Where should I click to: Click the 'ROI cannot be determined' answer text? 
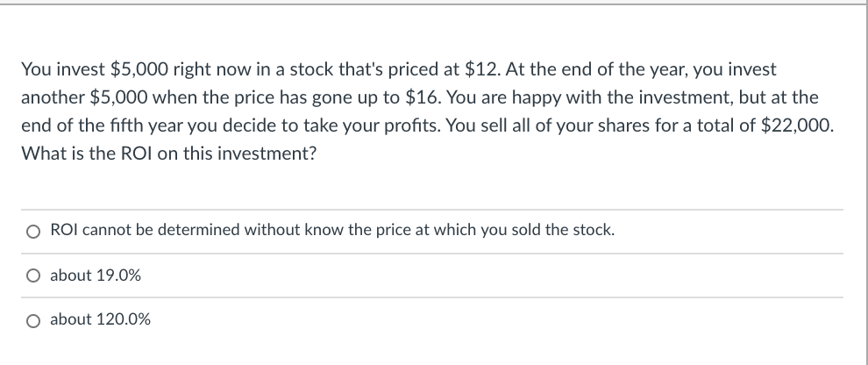tap(333, 232)
